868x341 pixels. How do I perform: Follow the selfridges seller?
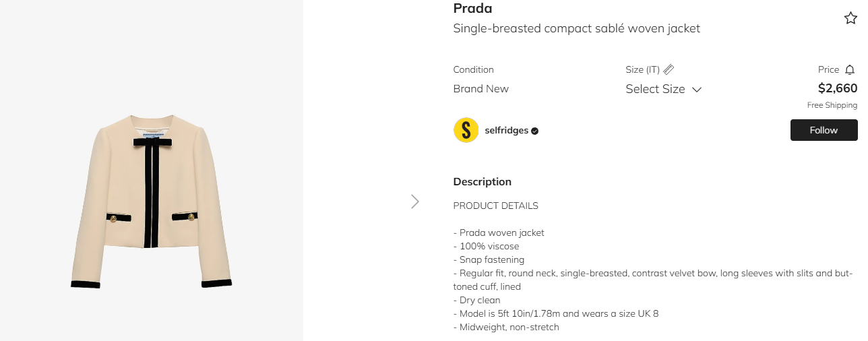[x=824, y=130]
